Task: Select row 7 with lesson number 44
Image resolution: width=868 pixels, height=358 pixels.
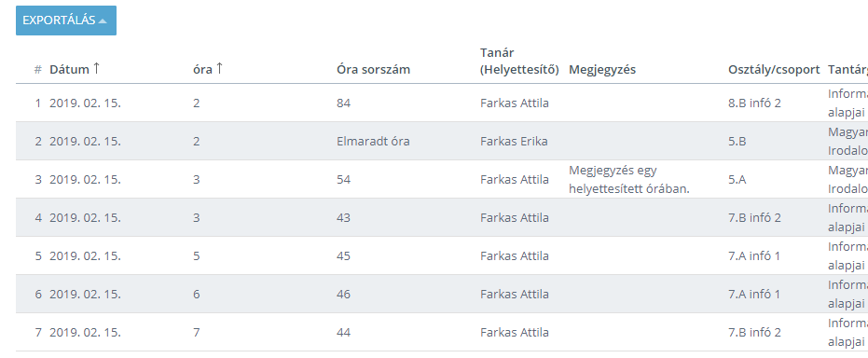Action: 442,333
